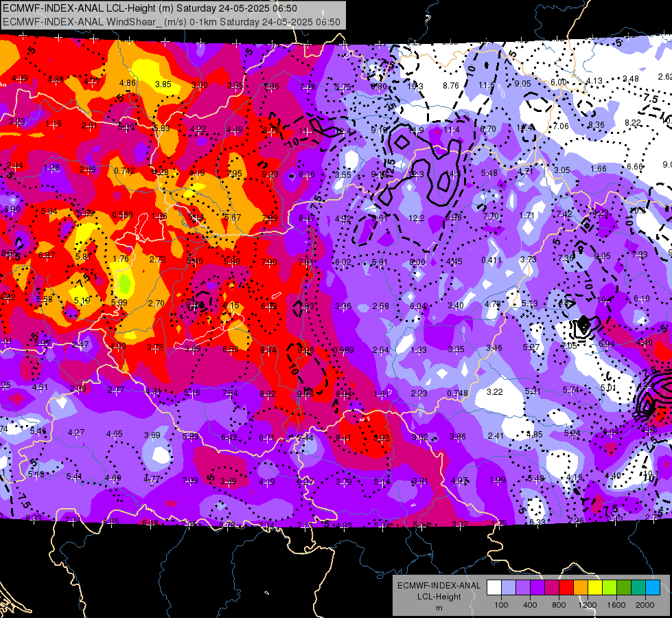Click the white legend swatch below 100

(x=494, y=588)
